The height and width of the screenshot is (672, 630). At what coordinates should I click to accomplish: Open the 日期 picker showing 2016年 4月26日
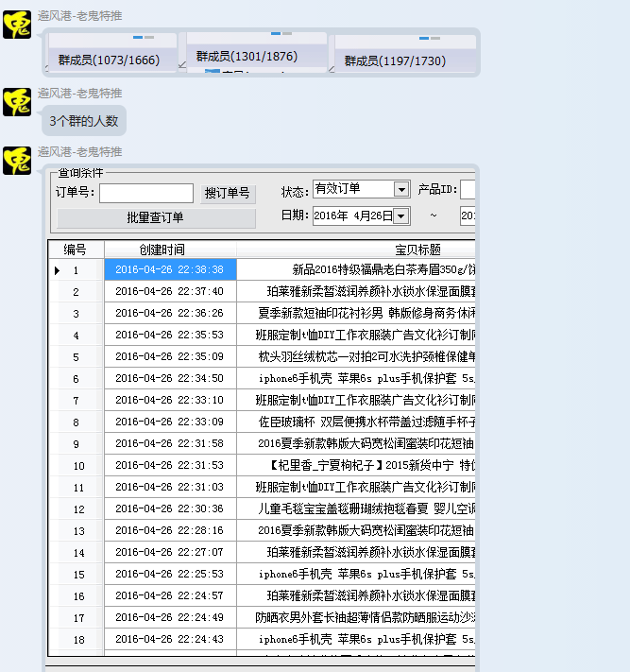click(x=400, y=216)
